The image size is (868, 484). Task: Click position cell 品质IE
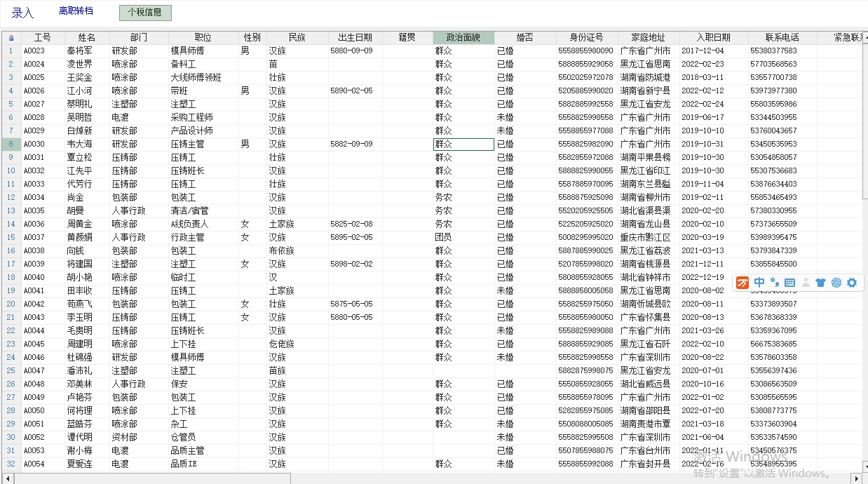pyautogui.click(x=203, y=464)
